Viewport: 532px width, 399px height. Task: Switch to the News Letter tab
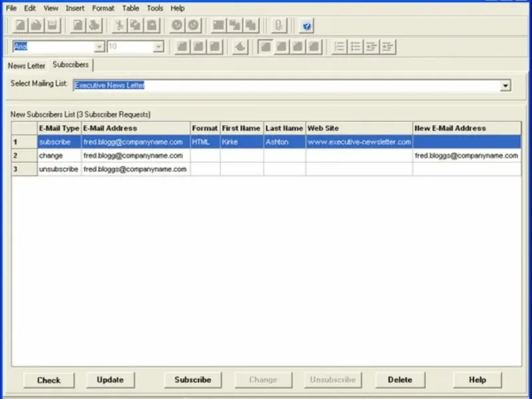point(27,66)
